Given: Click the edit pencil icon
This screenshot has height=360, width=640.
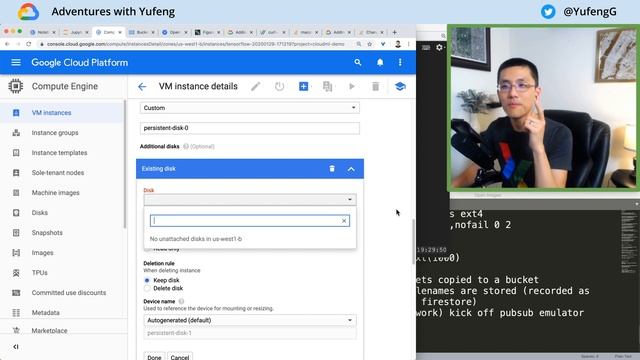Looking at the screenshot, I should (256, 87).
